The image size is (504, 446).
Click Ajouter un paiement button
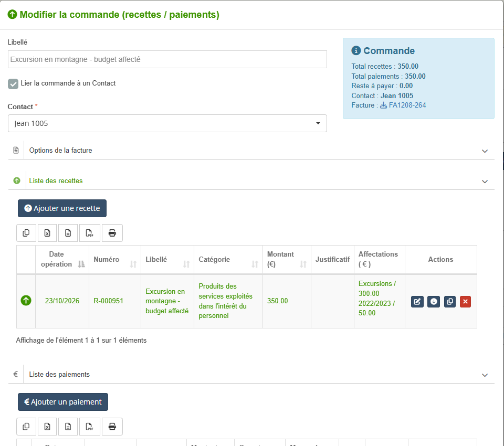click(x=62, y=401)
